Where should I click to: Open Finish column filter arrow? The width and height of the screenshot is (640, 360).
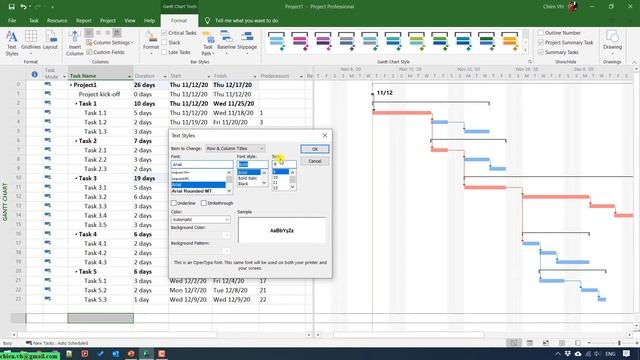click(255, 76)
